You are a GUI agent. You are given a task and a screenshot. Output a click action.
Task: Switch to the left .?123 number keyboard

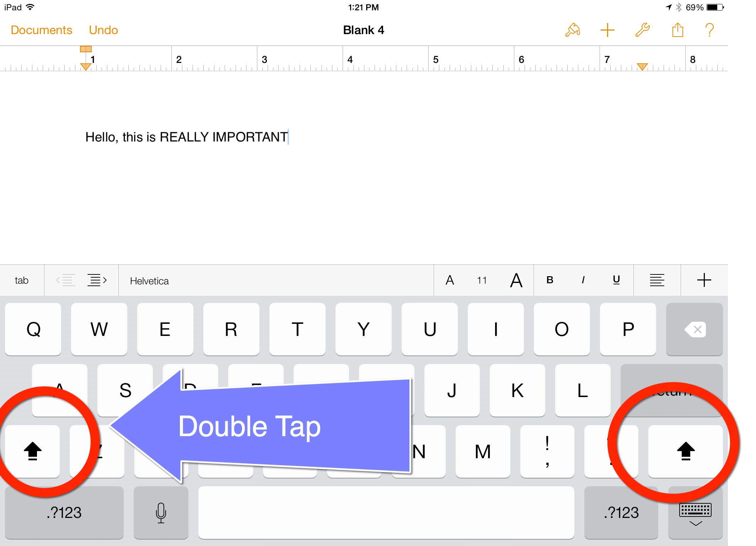click(64, 513)
